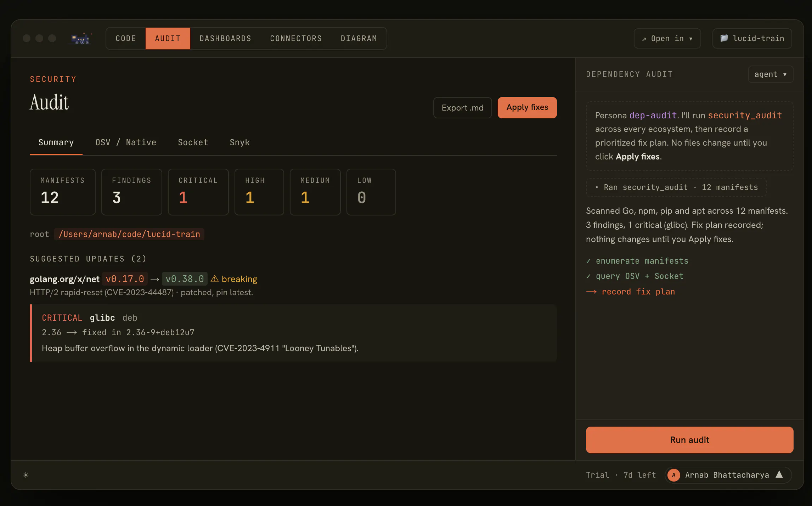The image size is (812, 506).
Task: Switch to the CODE tab
Action: tap(126, 38)
